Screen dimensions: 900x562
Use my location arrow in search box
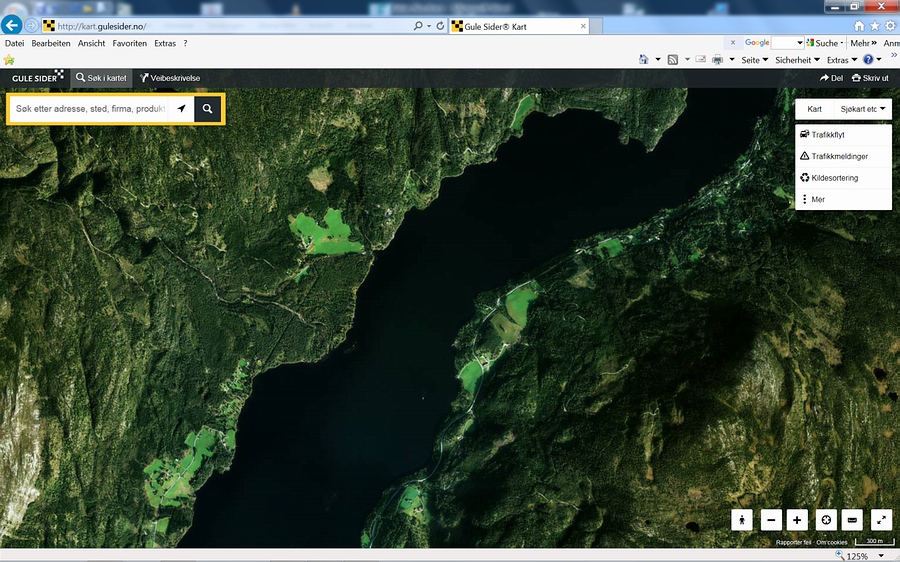click(181, 109)
